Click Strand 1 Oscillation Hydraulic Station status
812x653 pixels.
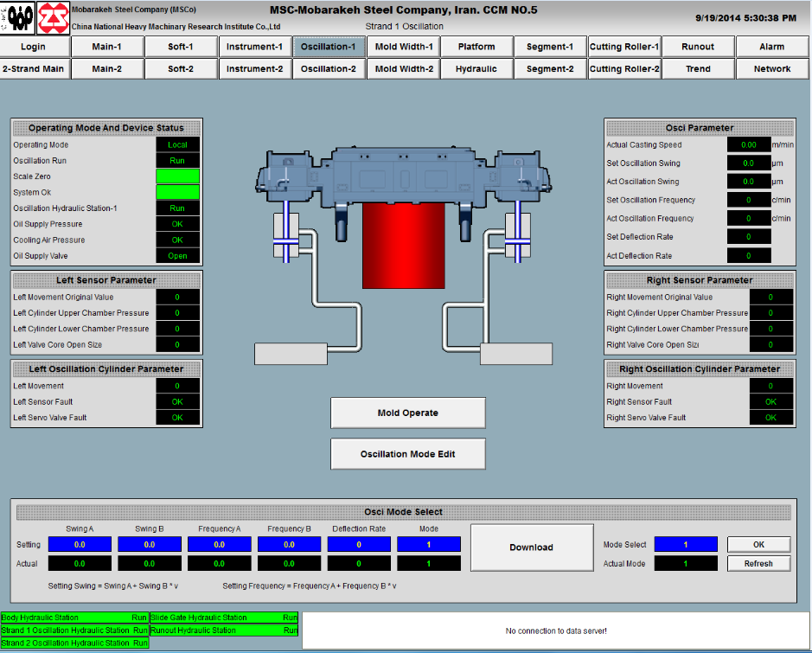74,631
